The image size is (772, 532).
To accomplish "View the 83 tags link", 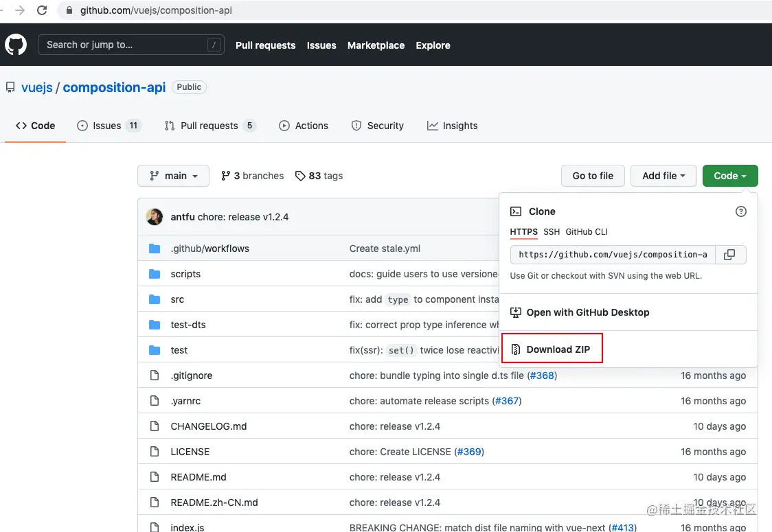I will point(319,176).
